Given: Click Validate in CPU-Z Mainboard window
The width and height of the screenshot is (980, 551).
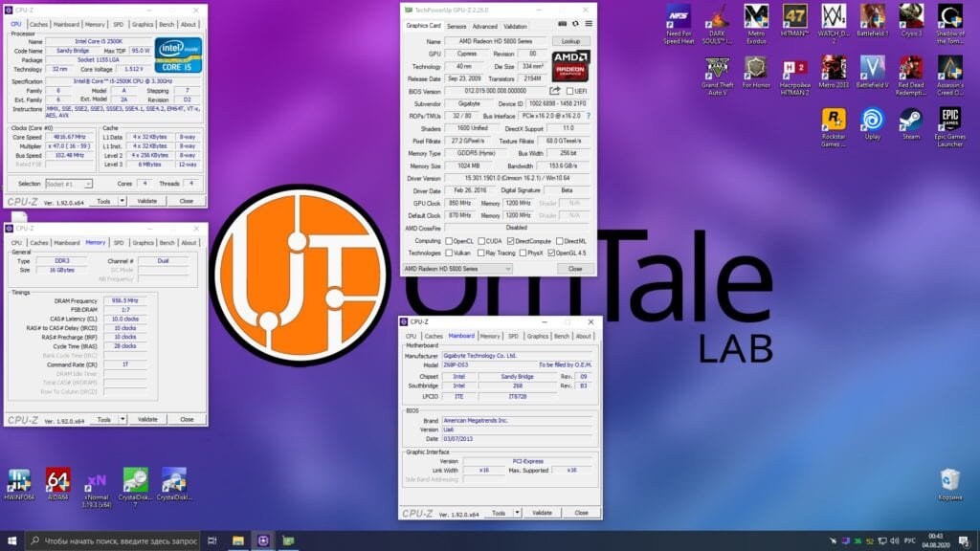Looking at the screenshot, I should click(542, 513).
